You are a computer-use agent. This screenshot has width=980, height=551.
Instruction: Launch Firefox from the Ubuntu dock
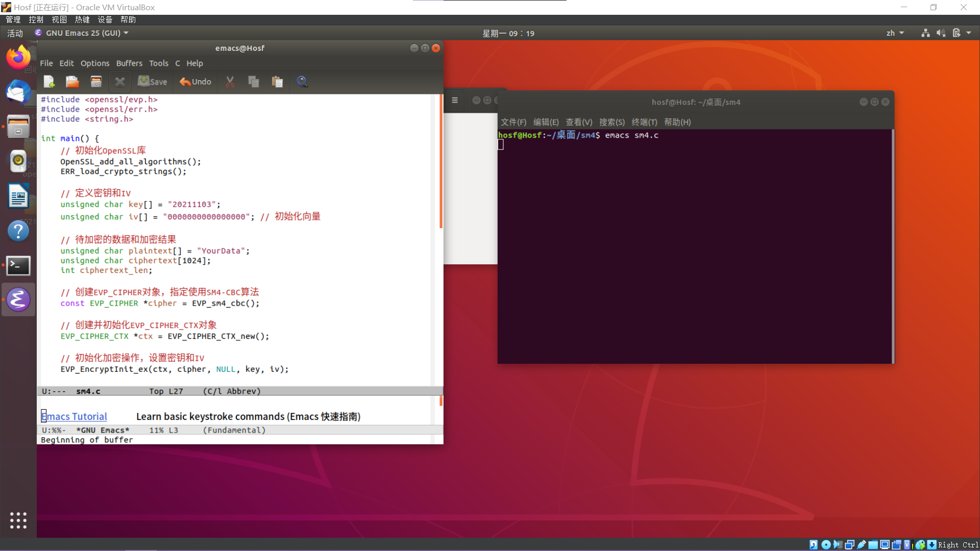pos(18,57)
